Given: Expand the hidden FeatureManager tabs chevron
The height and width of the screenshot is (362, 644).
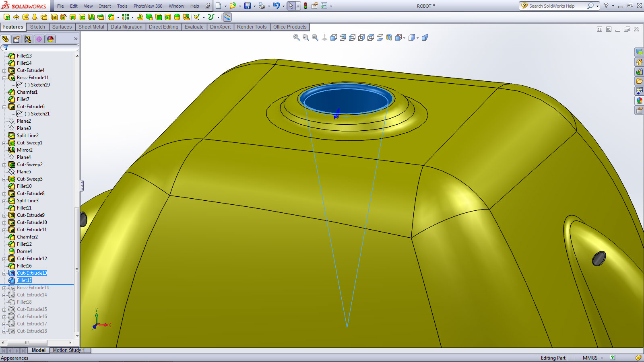Looking at the screenshot, I should point(76,39).
